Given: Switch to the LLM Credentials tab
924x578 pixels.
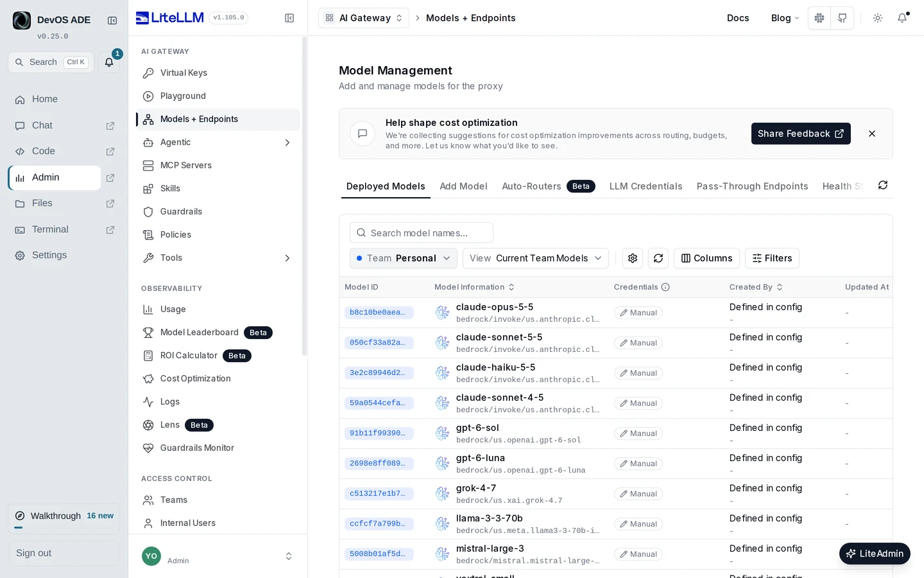Looking at the screenshot, I should 646,186.
